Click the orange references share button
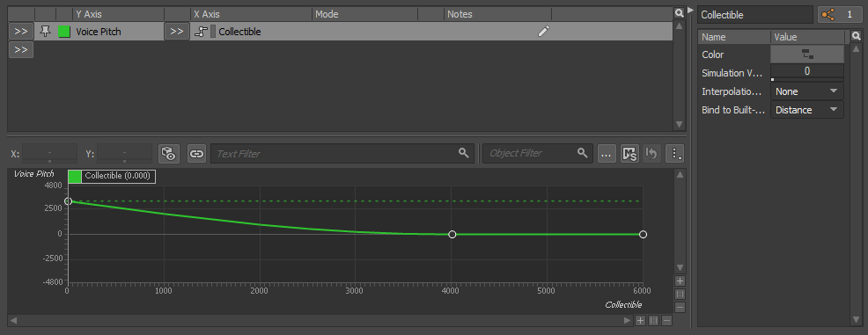 (840, 15)
